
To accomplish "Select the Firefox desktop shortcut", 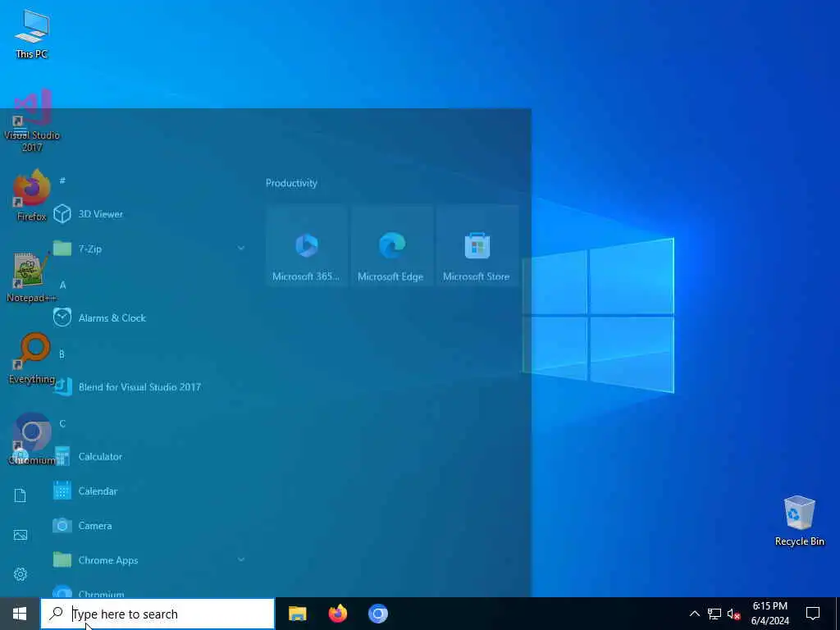I will click(x=32, y=195).
